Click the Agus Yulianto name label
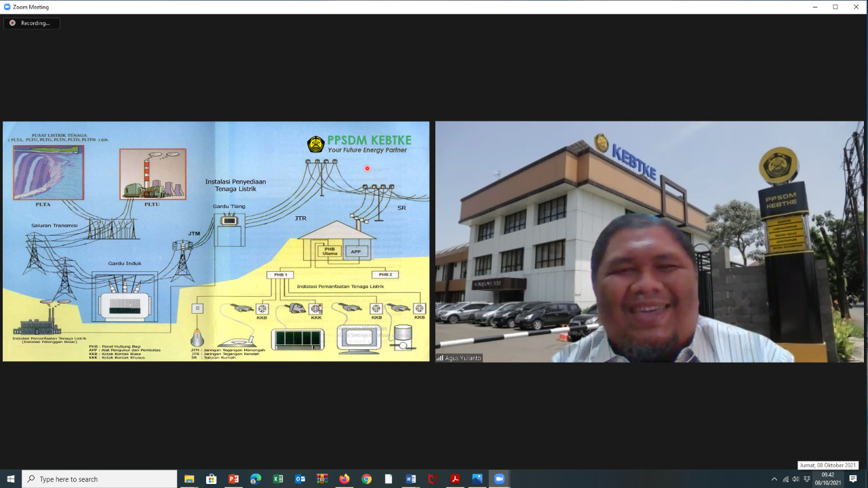This screenshot has width=868, height=488. coord(459,358)
